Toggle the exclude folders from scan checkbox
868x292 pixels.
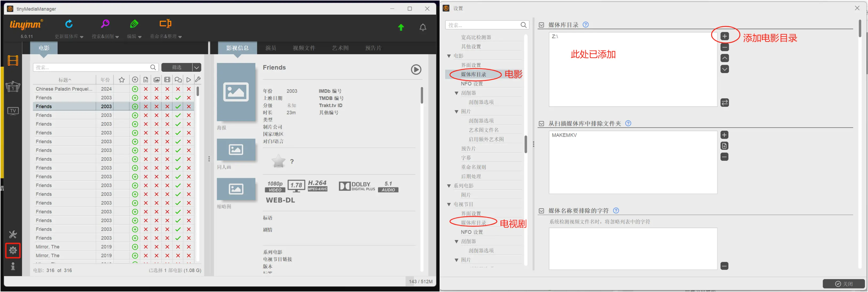tap(541, 124)
